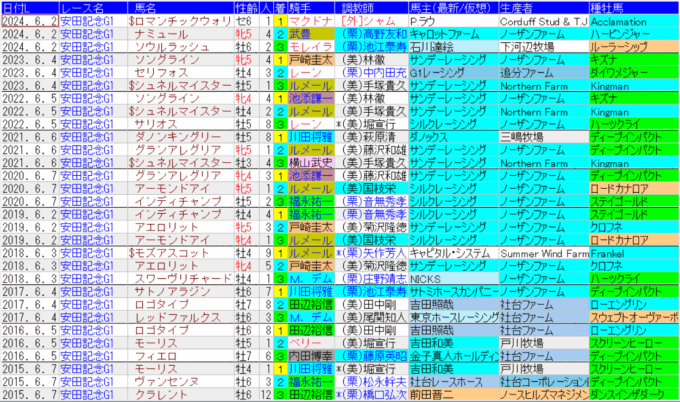This screenshot has height=402, width=680.
Task: Open horse name ロマンチックウォリ
Action: 180,21
